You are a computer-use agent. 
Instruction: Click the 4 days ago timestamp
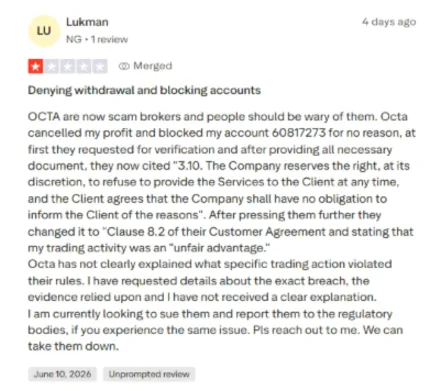point(389,22)
